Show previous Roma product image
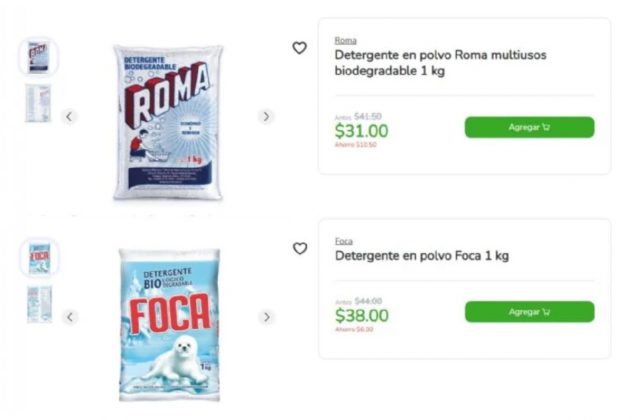This screenshot has width=634, height=420. (x=70, y=117)
